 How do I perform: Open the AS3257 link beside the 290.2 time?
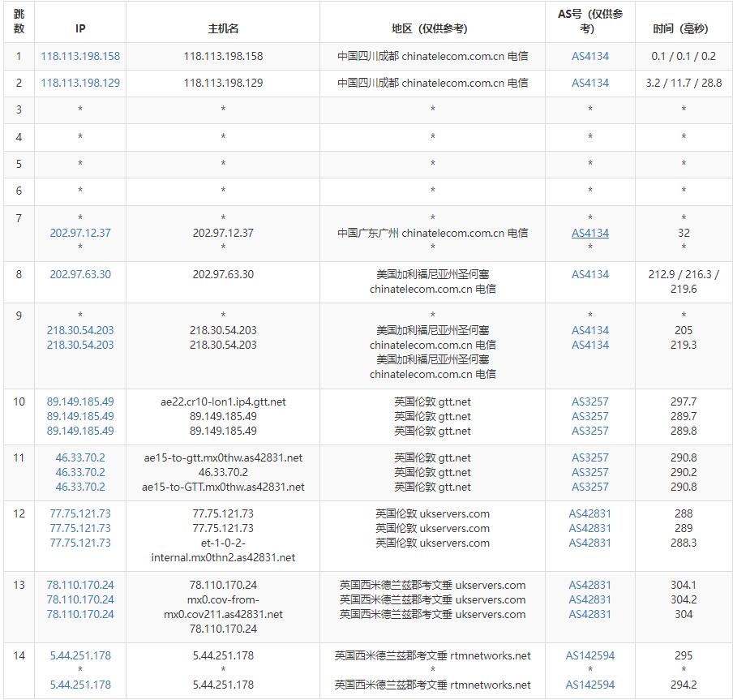[x=590, y=472]
